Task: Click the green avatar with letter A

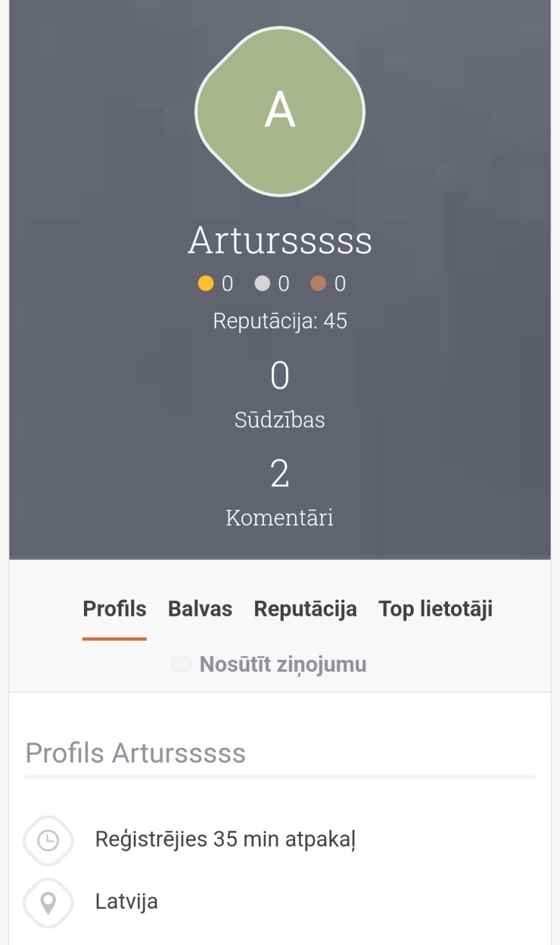Action: 280,111
